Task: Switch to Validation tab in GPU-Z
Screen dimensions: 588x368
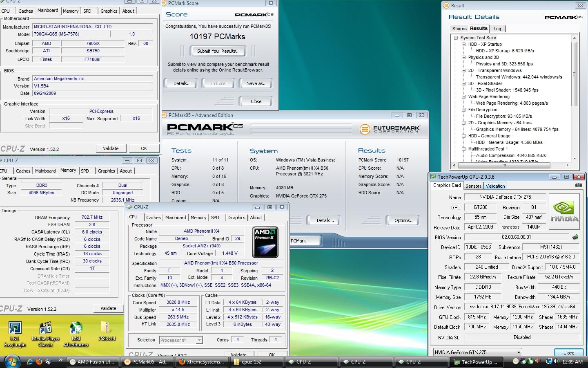Action: tap(495, 186)
